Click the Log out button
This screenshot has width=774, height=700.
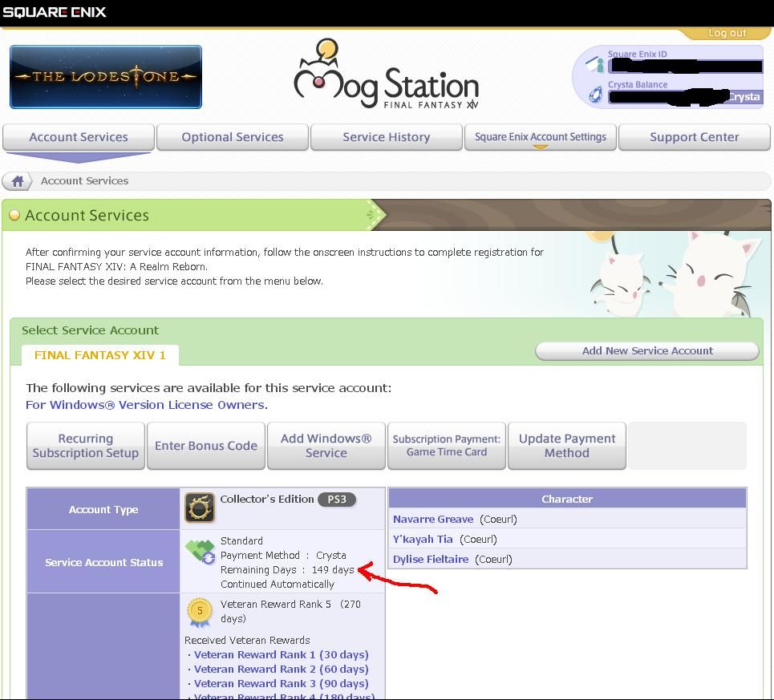pyautogui.click(x=727, y=33)
